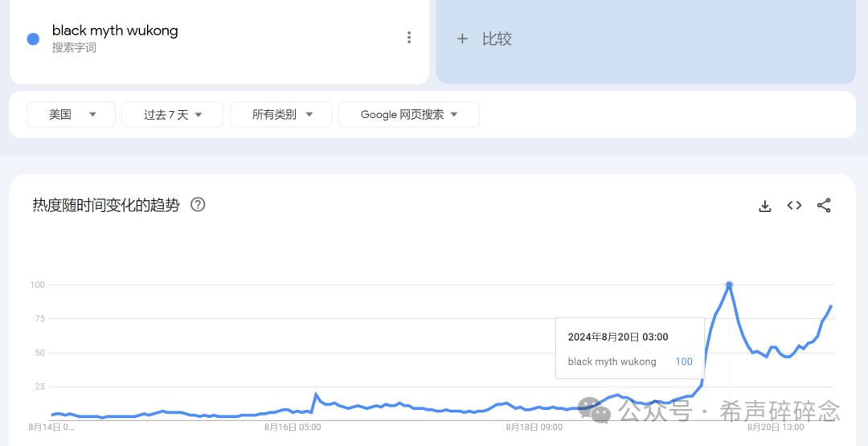Viewport: 868px width, 446px height.
Task: Open the 所有类别 category dropdown
Action: pyautogui.click(x=281, y=115)
